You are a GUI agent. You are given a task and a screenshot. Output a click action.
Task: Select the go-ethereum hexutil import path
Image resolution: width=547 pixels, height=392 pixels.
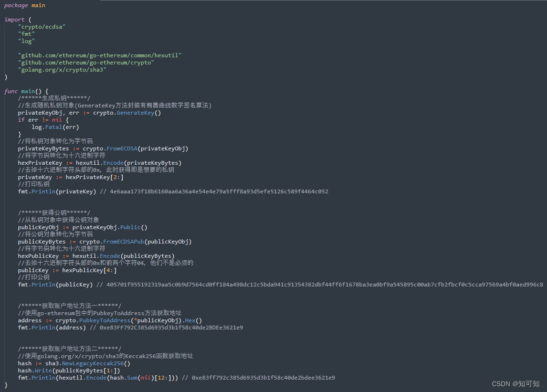point(99,55)
